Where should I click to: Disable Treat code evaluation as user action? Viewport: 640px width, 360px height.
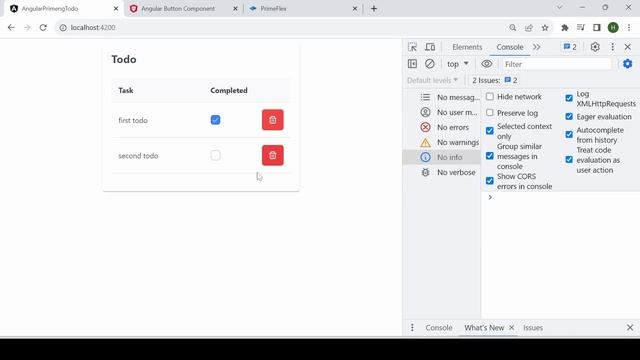click(569, 160)
